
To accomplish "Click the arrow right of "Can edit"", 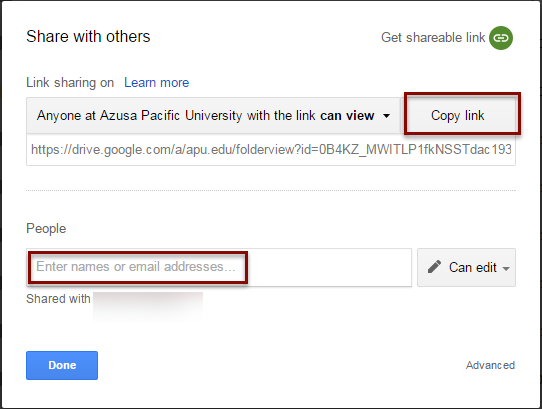I will point(506,268).
